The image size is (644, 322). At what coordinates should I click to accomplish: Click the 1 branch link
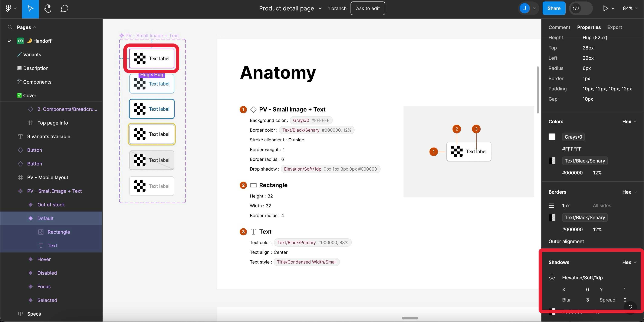pyautogui.click(x=337, y=8)
